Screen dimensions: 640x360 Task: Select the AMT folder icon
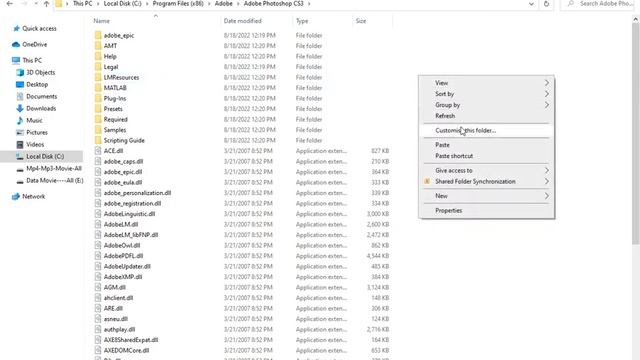[x=98, y=46]
